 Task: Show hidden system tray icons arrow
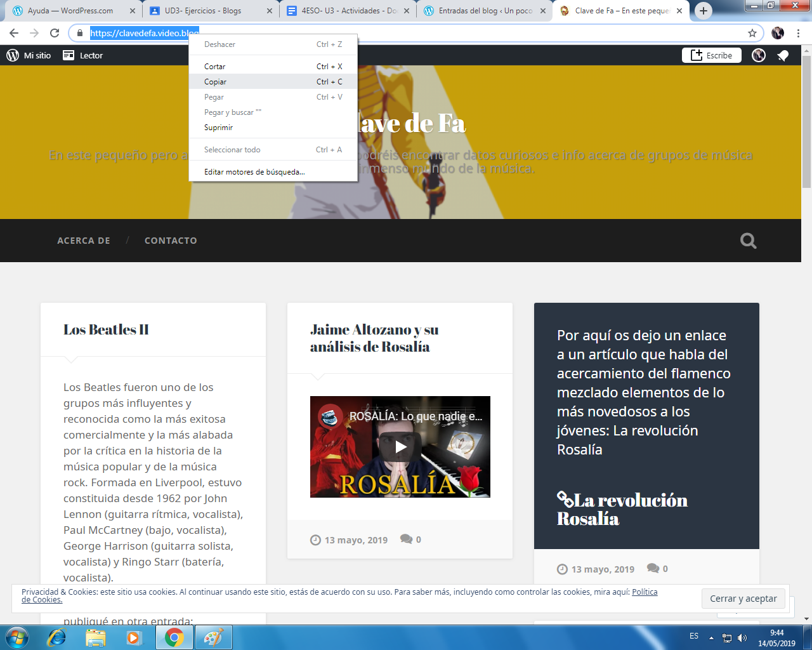point(711,637)
